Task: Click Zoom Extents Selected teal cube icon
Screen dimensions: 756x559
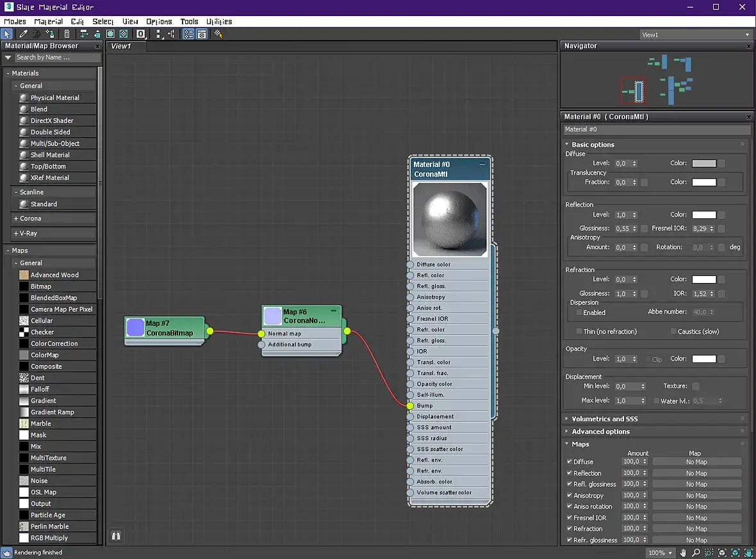Action: [x=735, y=553]
